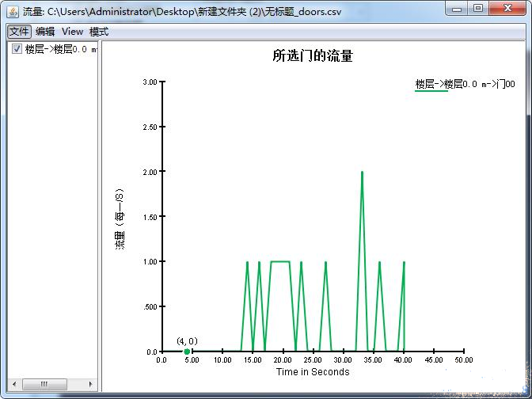
Task: Click the 1.50 y-axis tick label
Action: [150, 217]
